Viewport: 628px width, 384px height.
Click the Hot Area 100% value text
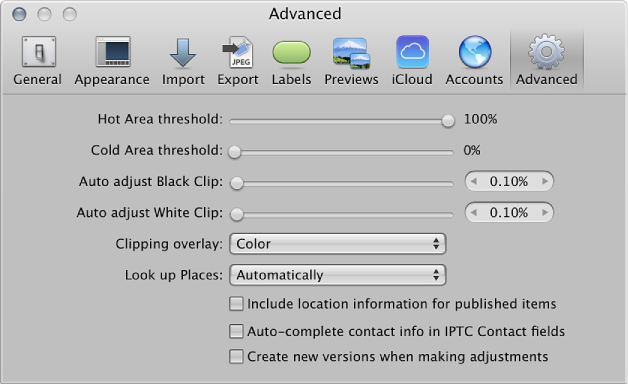pyautogui.click(x=480, y=119)
